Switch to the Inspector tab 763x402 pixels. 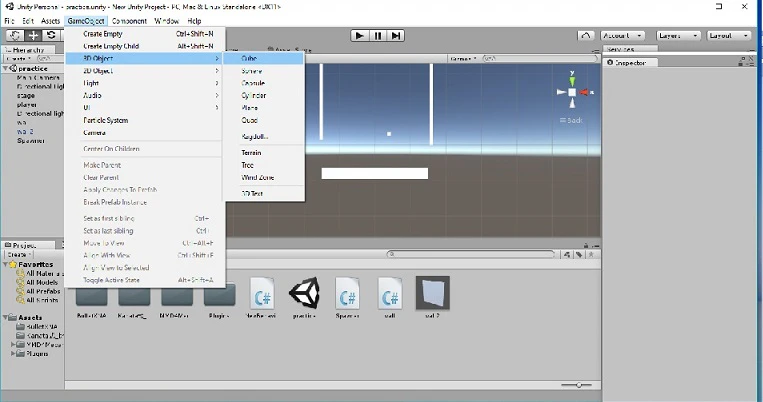point(631,62)
